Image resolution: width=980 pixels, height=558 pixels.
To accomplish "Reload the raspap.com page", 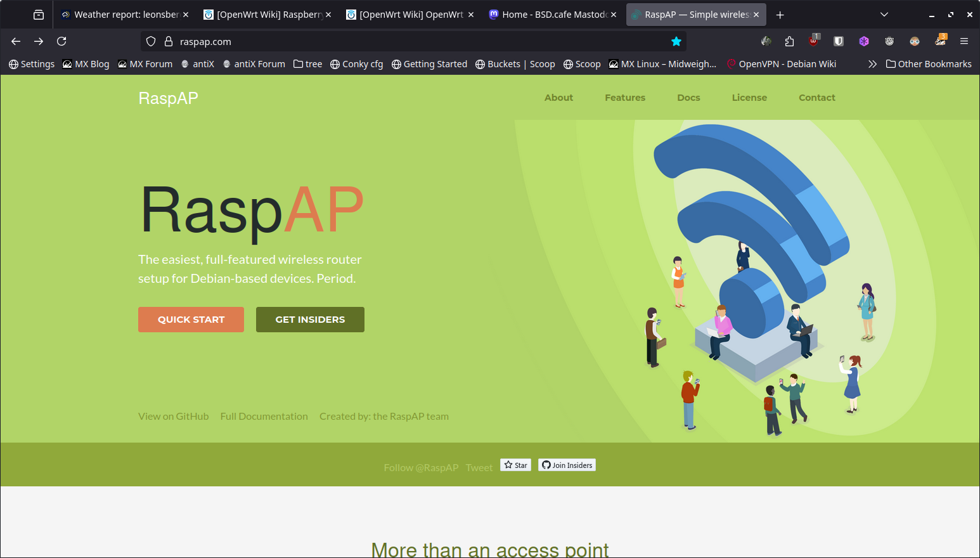I will click(x=61, y=41).
